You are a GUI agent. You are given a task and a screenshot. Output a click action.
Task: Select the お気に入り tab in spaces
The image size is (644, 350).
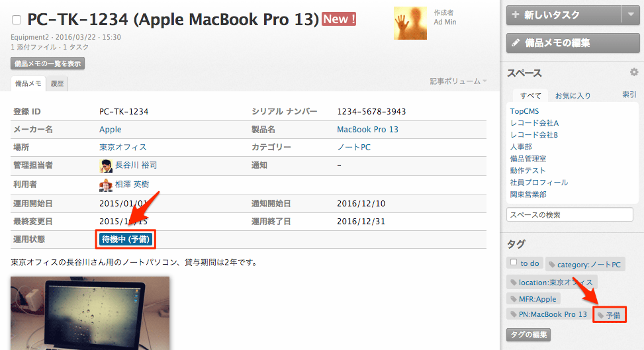click(573, 96)
